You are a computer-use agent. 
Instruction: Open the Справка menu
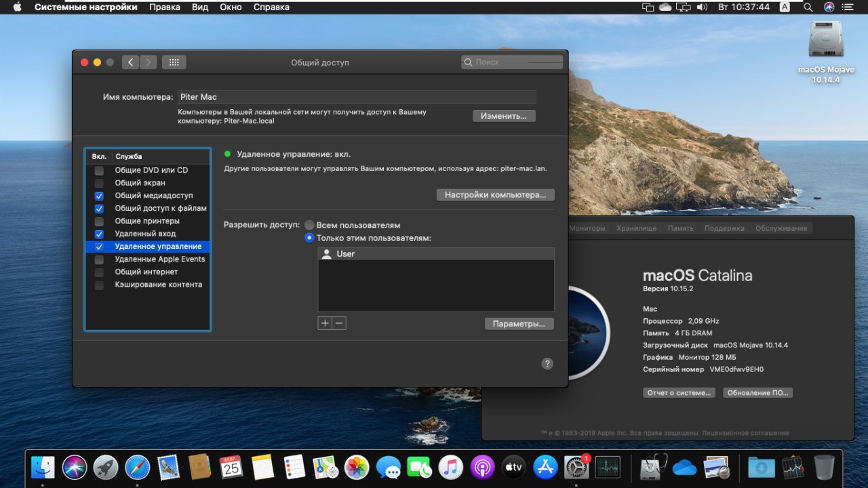(x=271, y=7)
